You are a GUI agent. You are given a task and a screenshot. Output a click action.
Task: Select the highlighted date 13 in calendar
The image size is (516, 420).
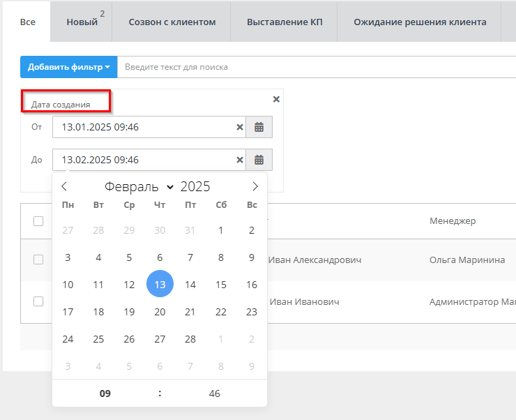pos(160,284)
